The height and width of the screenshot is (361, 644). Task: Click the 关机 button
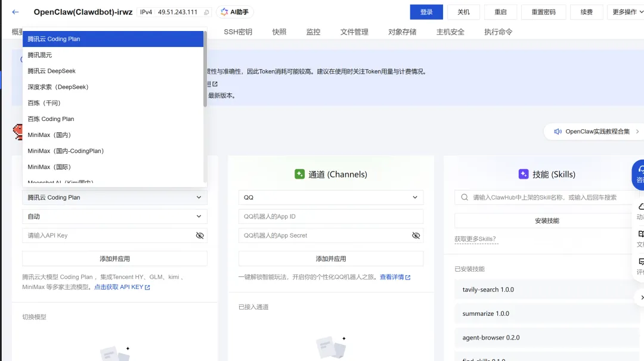tap(464, 12)
